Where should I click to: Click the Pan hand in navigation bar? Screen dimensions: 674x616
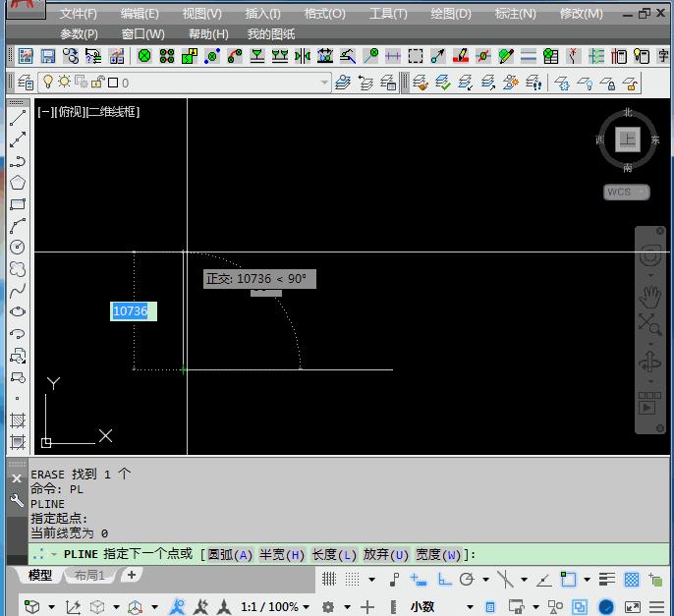point(649,295)
